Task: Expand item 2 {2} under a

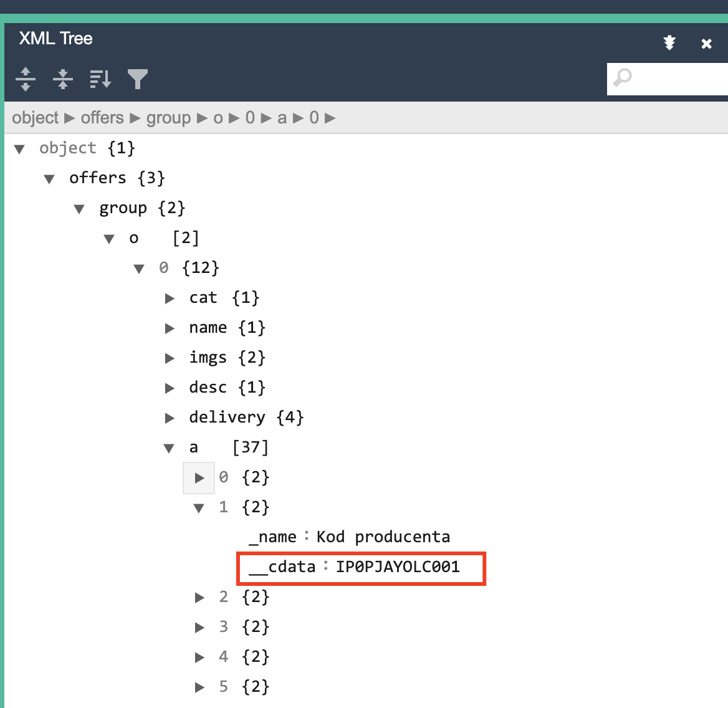Action: pyautogui.click(x=199, y=597)
